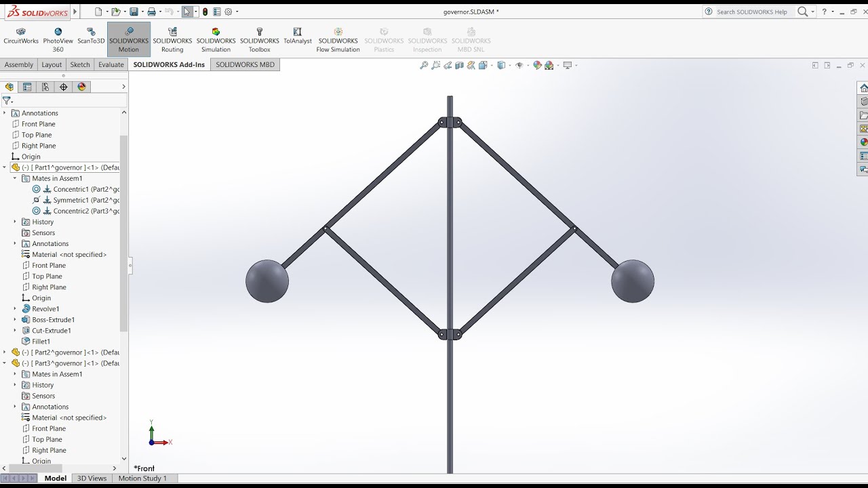Viewport: 868px width, 488px height.
Task: Click the feature tree filter icon
Action: pyautogui.click(x=7, y=100)
